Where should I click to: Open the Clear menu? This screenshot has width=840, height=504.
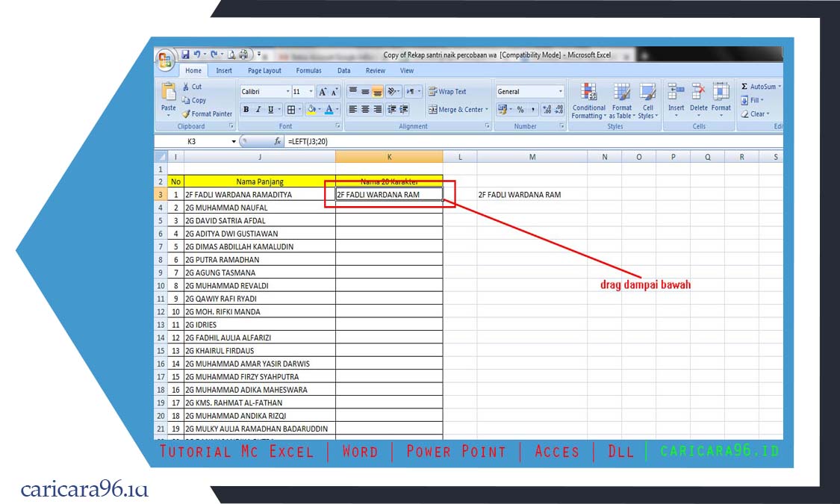pos(755,114)
